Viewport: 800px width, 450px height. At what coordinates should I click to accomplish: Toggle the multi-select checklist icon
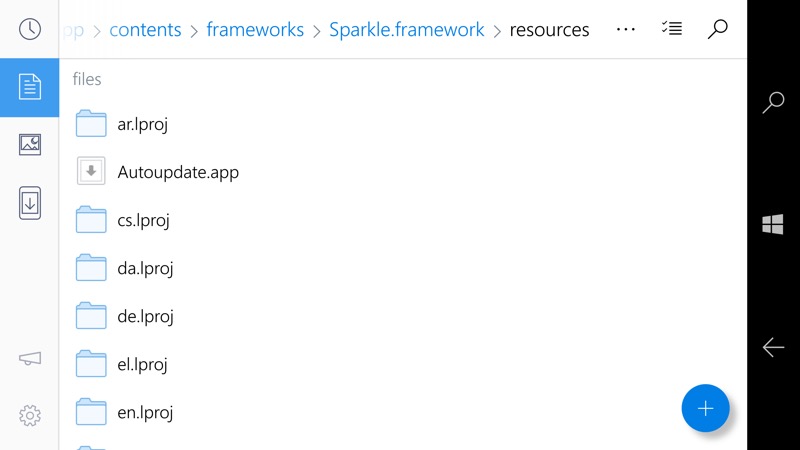671,29
